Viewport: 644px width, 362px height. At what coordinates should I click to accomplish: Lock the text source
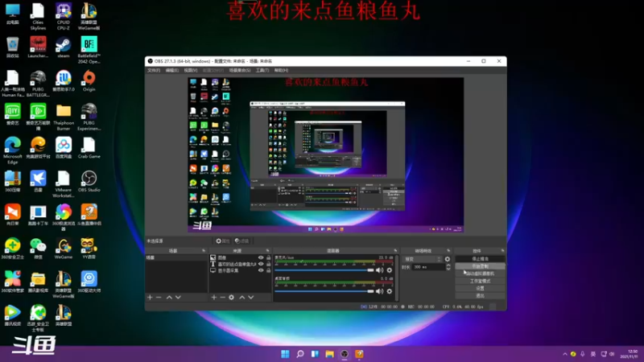pyautogui.click(x=269, y=264)
